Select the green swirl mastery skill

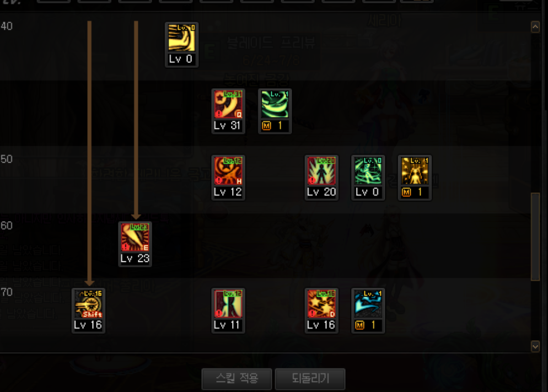275,104
